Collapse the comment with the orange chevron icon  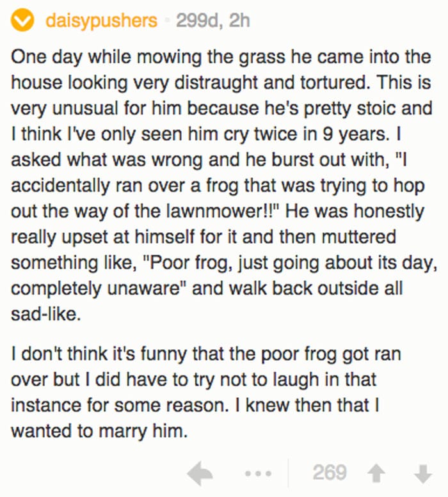22,20
